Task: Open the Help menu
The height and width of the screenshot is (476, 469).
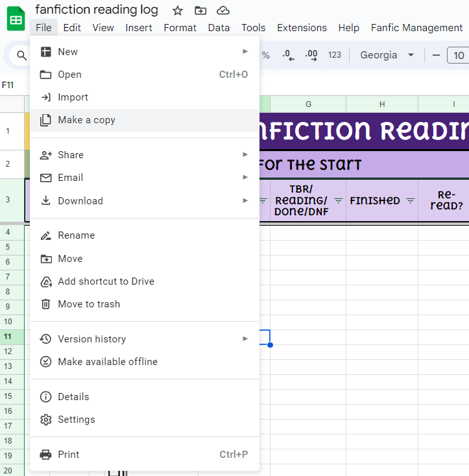Action: (349, 28)
